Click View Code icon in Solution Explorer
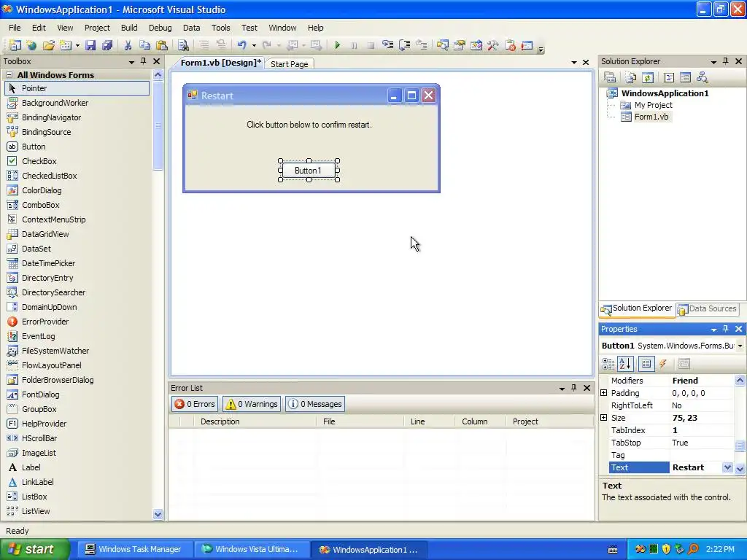The width and height of the screenshot is (747, 560). click(x=668, y=77)
